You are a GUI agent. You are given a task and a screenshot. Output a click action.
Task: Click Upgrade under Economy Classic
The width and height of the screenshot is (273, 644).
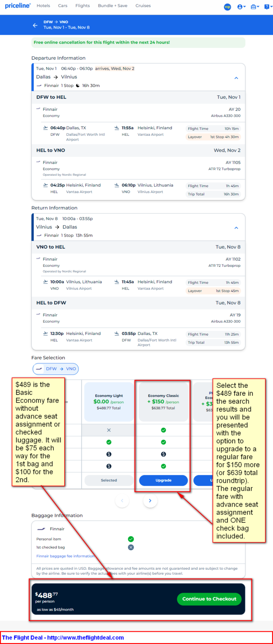coord(163,480)
